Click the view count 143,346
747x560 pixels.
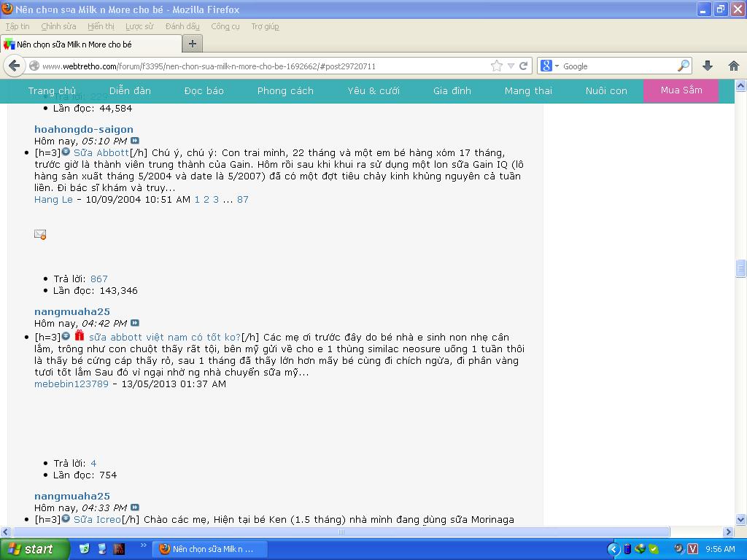tap(119, 290)
